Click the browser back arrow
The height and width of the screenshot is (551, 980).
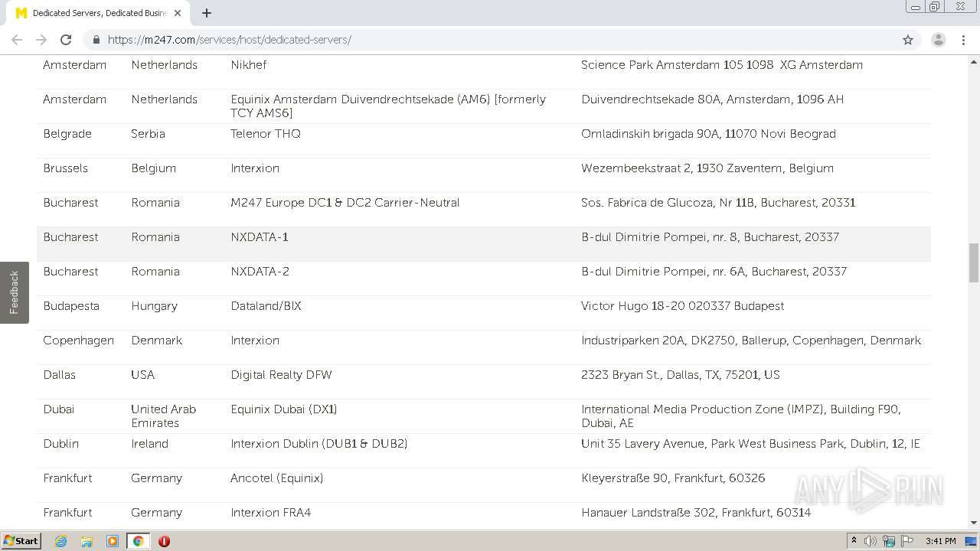[17, 40]
